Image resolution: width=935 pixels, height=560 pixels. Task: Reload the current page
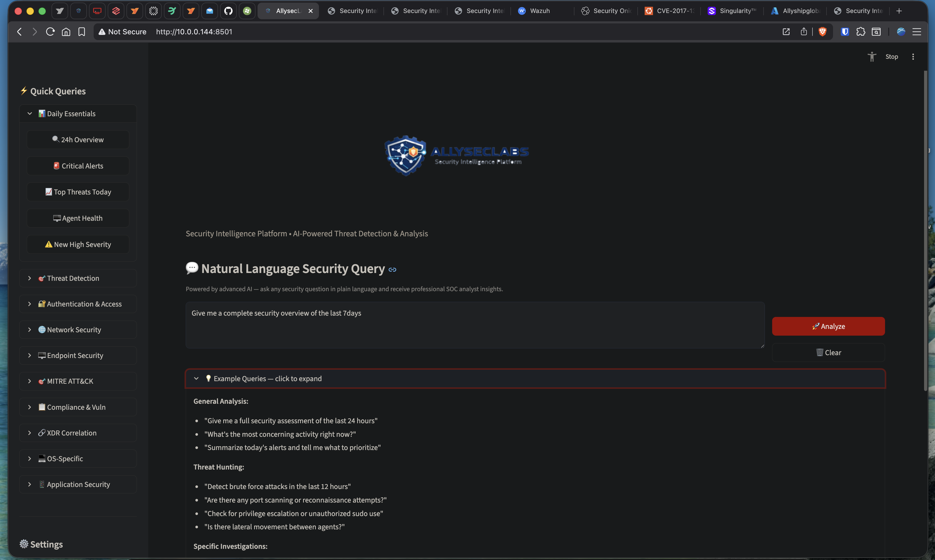point(50,32)
